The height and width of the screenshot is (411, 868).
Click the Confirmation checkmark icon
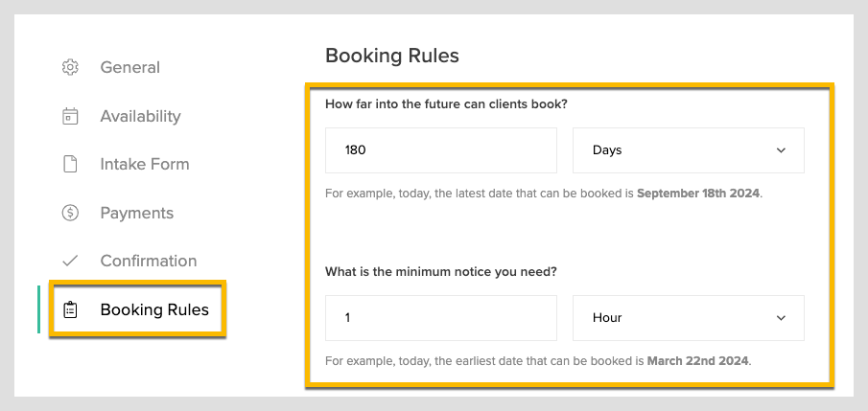pyautogui.click(x=70, y=261)
